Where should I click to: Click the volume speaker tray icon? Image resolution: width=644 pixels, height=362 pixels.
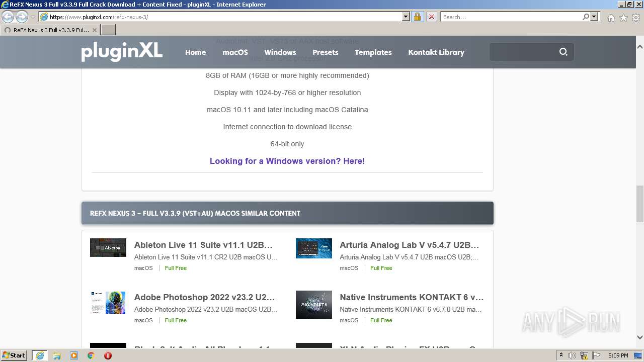(x=572, y=355)
